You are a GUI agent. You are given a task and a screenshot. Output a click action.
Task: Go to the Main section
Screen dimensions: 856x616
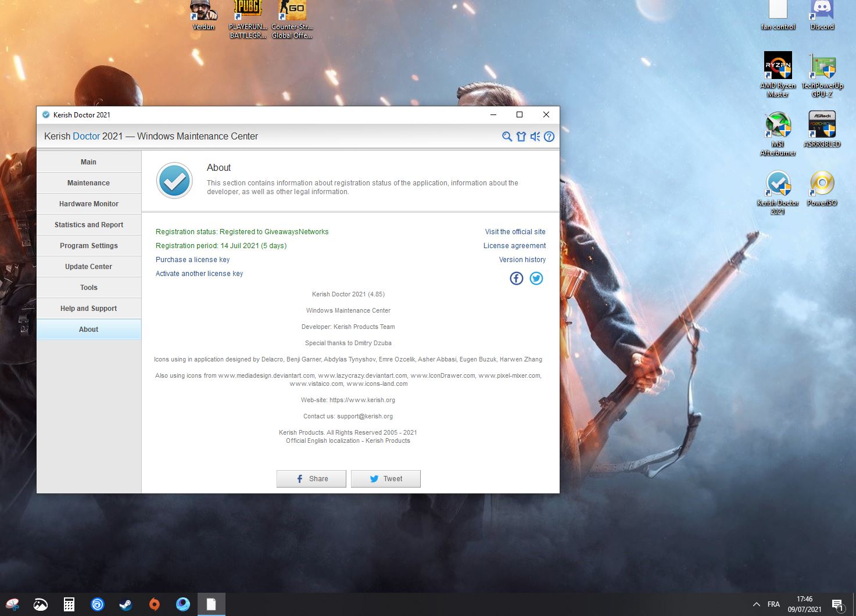pyautogui.click(x=89, y=162)
